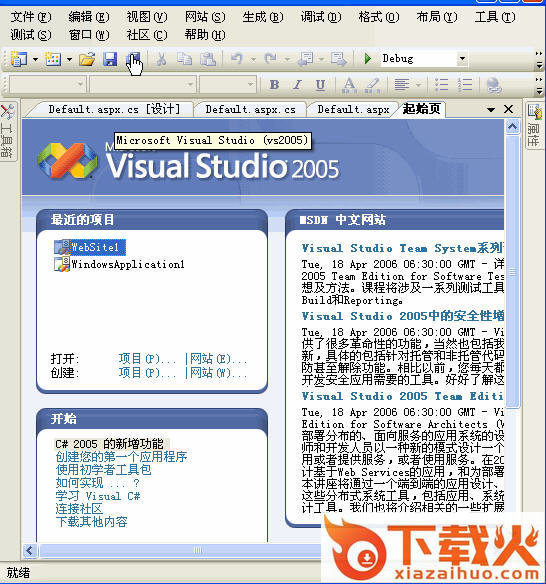Open the Debug configuration dropdown
This screenshot has width=546, height=584.
tap(462, 58)
